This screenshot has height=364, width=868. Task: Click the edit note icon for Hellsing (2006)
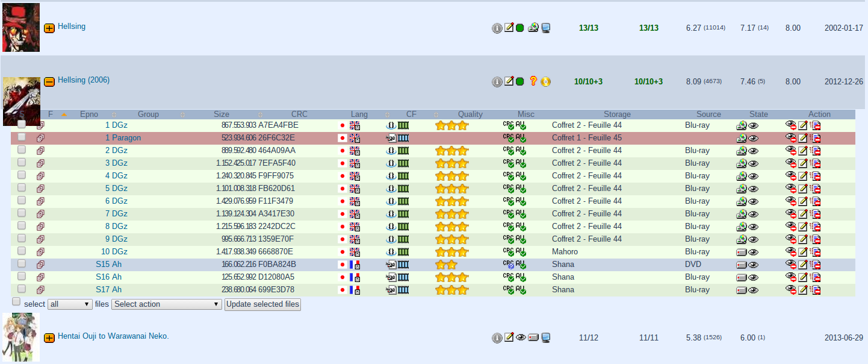click(x=509, y=81)
